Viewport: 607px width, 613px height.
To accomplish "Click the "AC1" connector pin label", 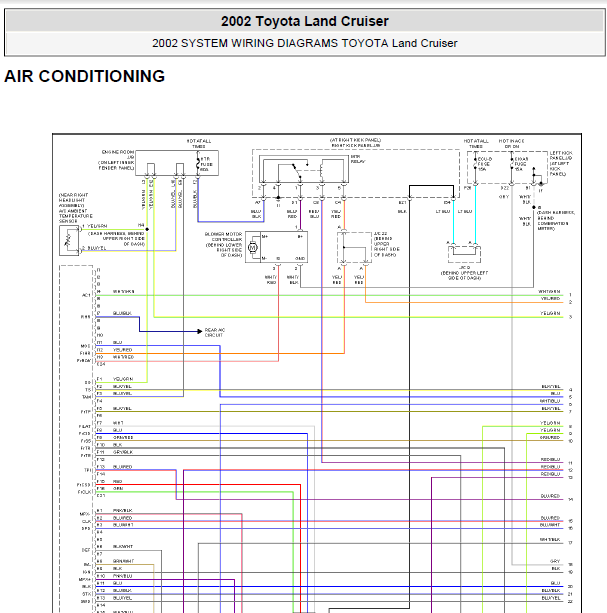I will pyautogui.click(x=86, y=295).
